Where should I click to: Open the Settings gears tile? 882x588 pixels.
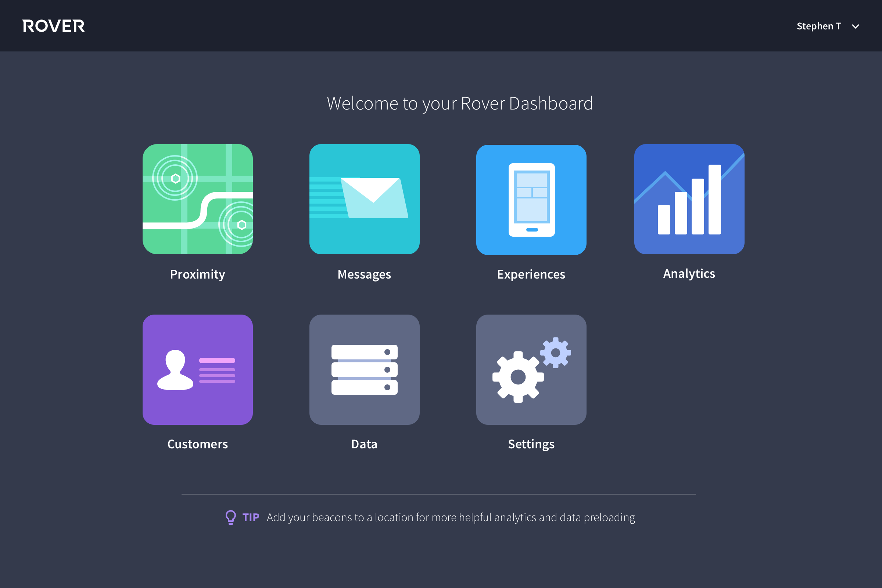tap(531, 369)
